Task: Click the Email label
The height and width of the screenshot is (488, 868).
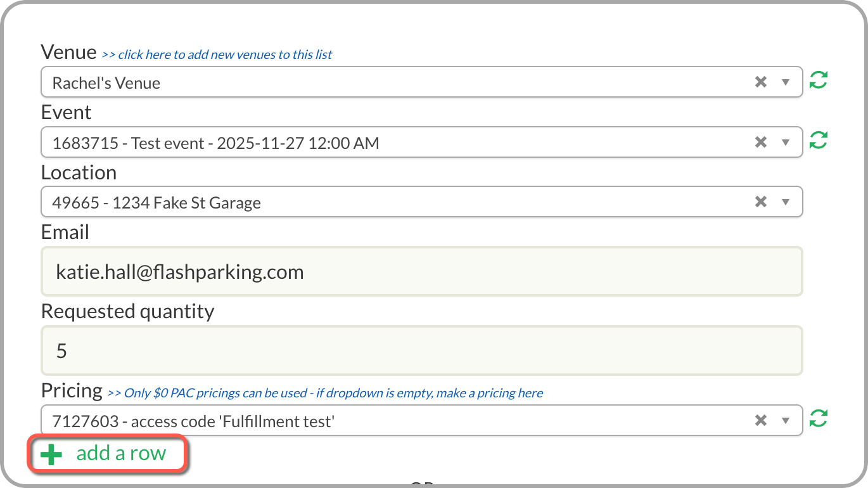Action: click(x=65, y=232)
